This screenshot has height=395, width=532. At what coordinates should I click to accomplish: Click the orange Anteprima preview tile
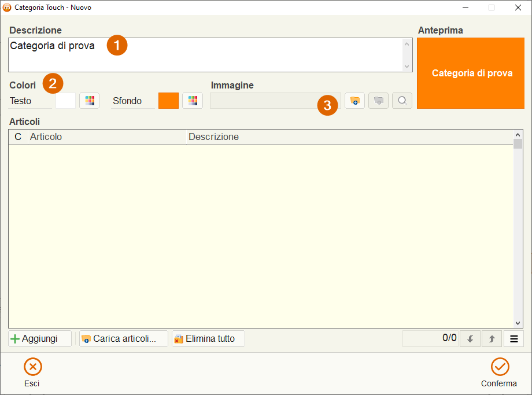471,73
